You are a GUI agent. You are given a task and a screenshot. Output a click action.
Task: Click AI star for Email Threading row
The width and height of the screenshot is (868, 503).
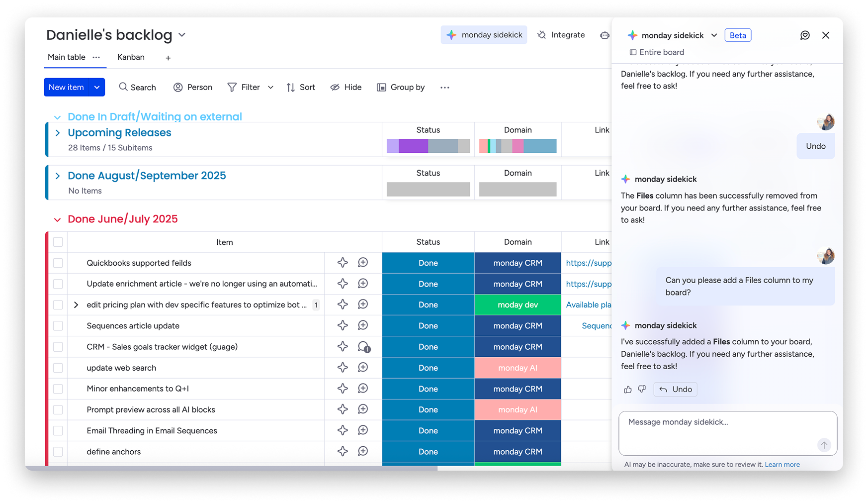[x=343, y=430]
